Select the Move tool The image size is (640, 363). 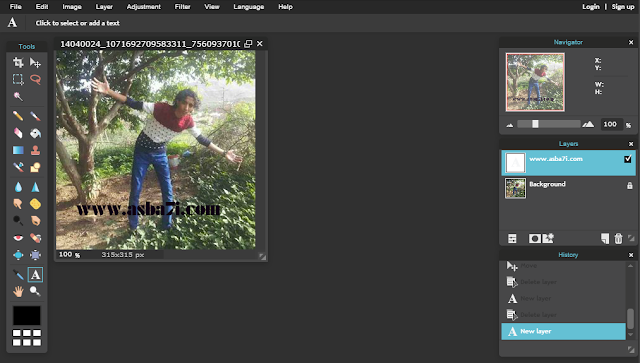tap(36, 62)
